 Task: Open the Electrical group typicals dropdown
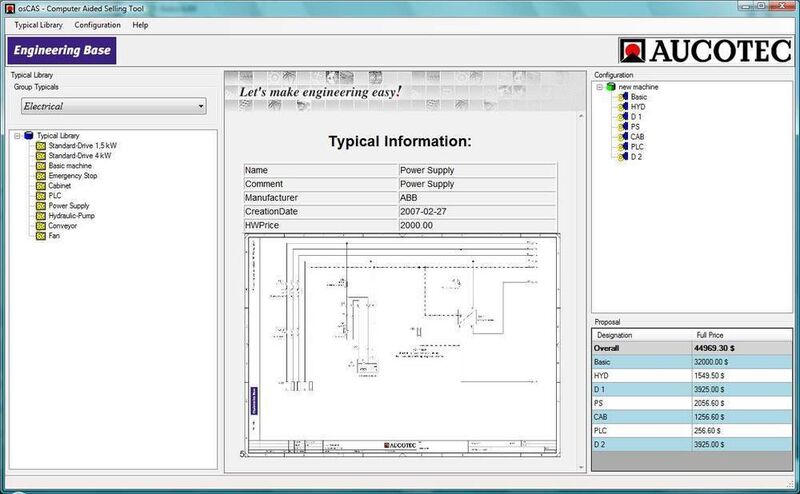(x=114, y=106)
